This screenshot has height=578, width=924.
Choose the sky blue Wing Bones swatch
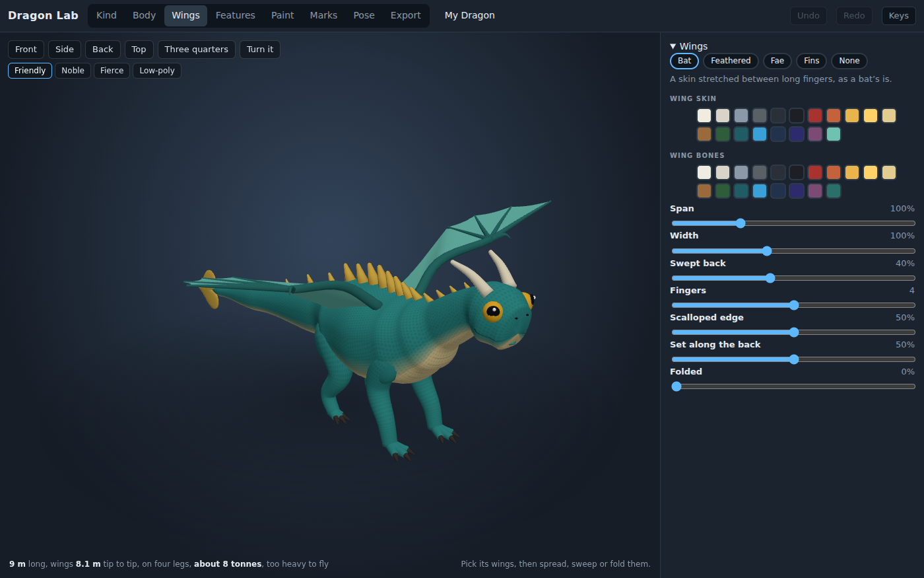pos(760,191)
